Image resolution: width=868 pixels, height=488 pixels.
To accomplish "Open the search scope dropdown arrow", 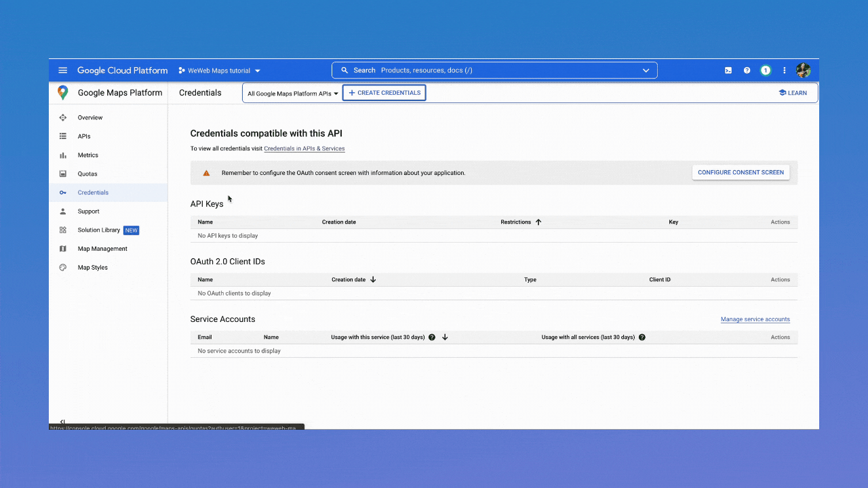I will [646, 70].
